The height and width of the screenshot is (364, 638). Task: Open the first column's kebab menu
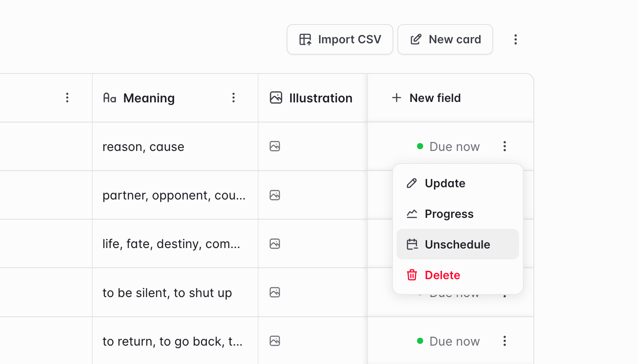(x=67, y=98)
